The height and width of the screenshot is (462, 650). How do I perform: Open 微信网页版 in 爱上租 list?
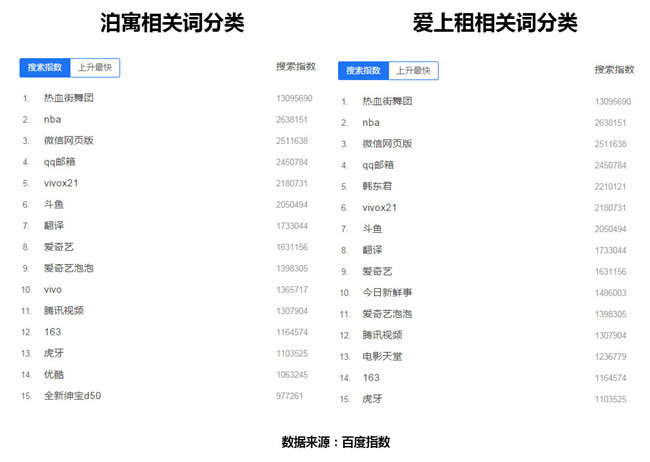387,144
